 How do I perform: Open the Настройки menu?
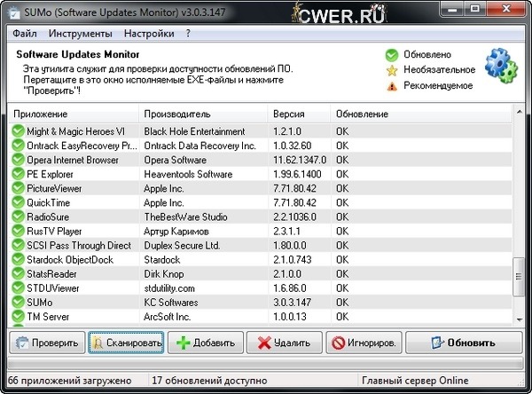[x=148, y=34]
